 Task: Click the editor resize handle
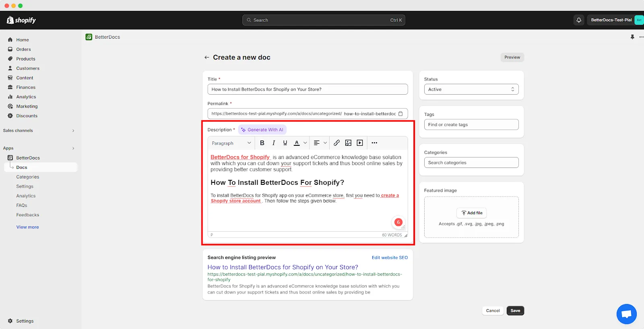(x=406, y=235)
